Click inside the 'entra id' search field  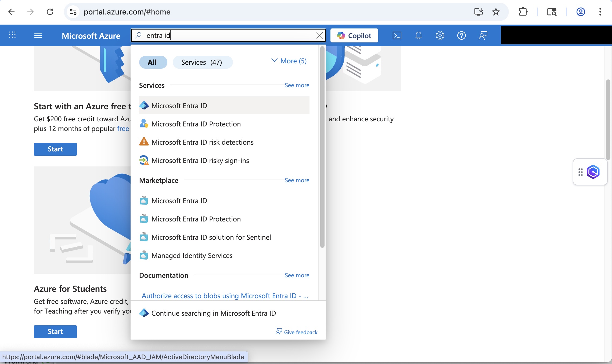(x=228, y=35)
